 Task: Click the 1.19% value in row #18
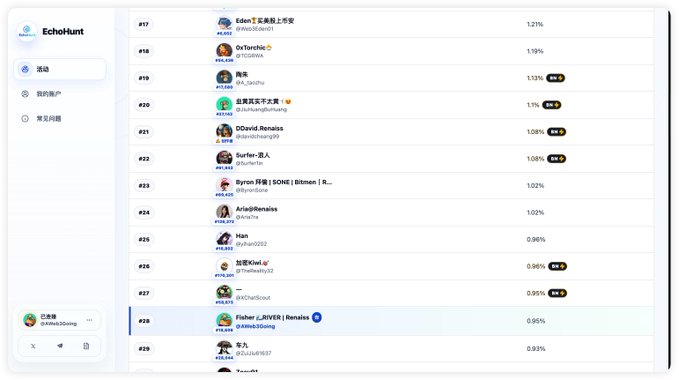(535, 51)
